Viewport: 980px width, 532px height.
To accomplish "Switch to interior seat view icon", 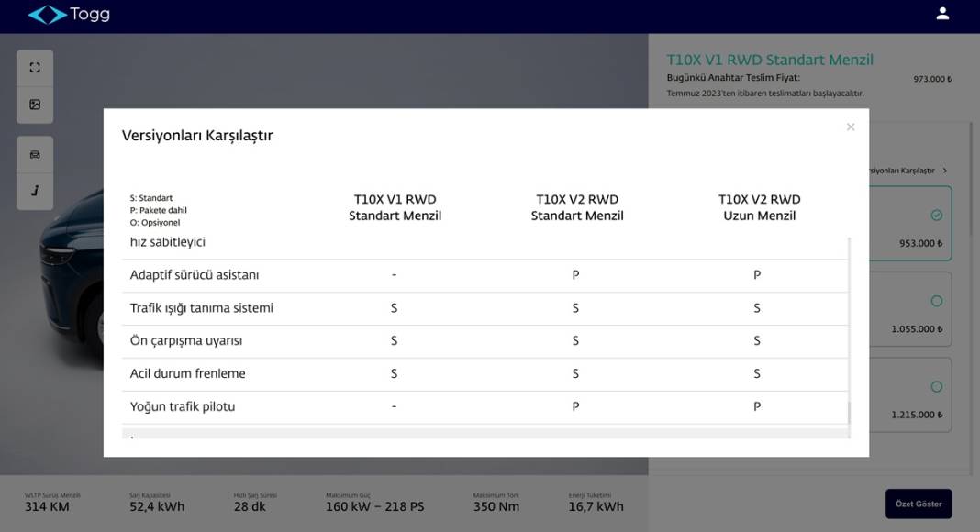I will (35, 191).
